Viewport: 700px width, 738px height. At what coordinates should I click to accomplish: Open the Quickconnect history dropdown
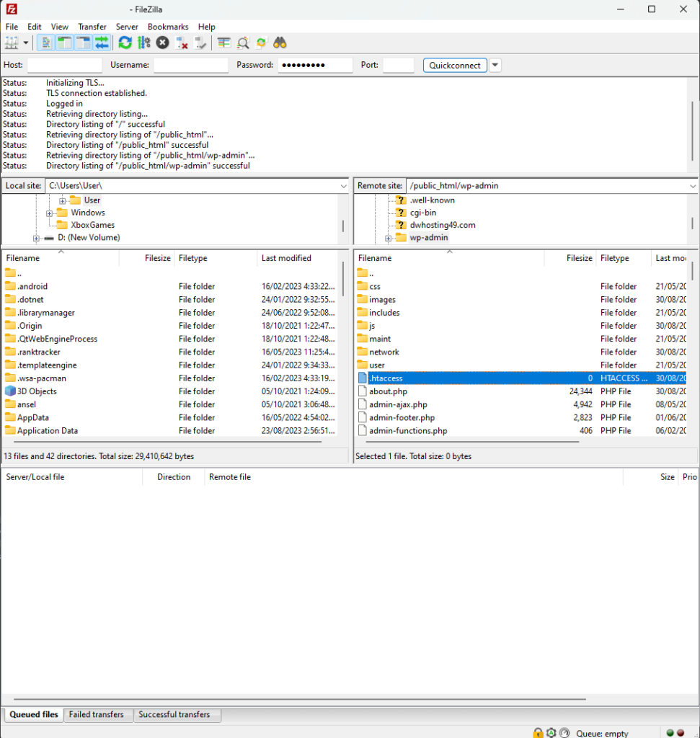point(495,65)
